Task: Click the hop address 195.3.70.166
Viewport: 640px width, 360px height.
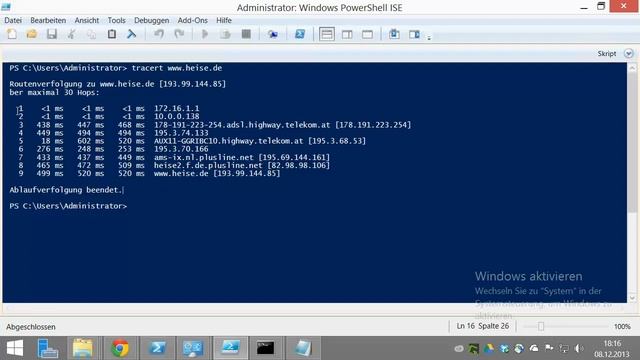Action: (181, 149)
